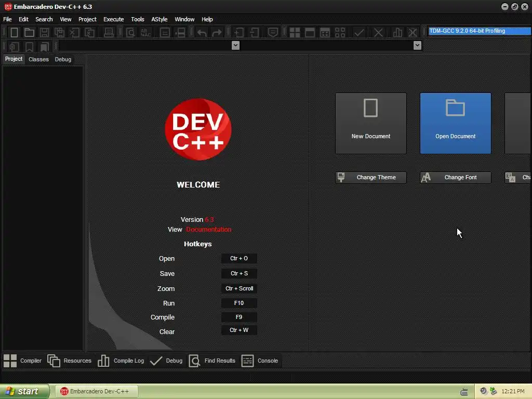Switch to the Debug sidebar tab
Image resolution: width=532 pixels, height=399 pixels.
pyautogui.click(x=63, y=59)
